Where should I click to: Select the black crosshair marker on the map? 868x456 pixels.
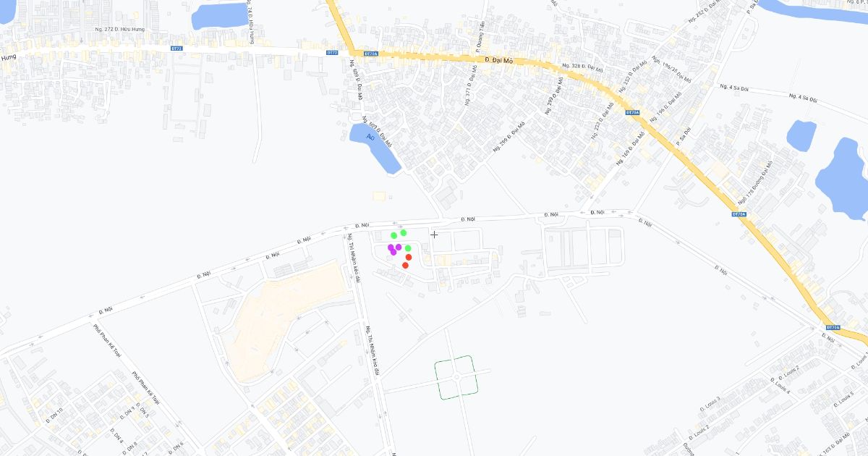pos(434,235)
